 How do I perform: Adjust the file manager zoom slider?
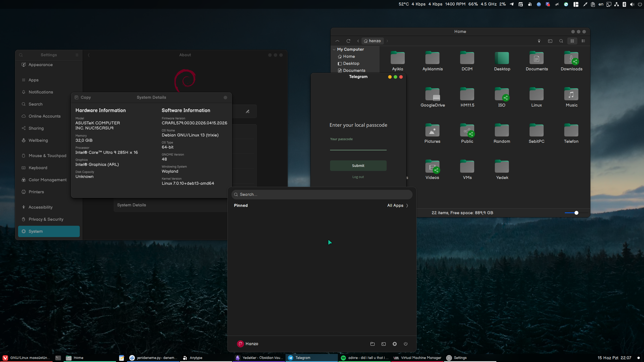coord(576,213)
